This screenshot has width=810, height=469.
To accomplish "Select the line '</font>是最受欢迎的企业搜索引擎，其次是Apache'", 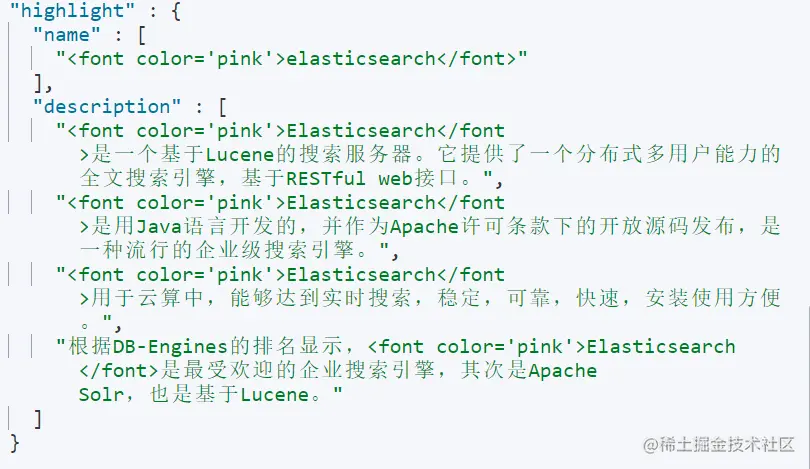I will pyautogui.click(x=338, y=370).
